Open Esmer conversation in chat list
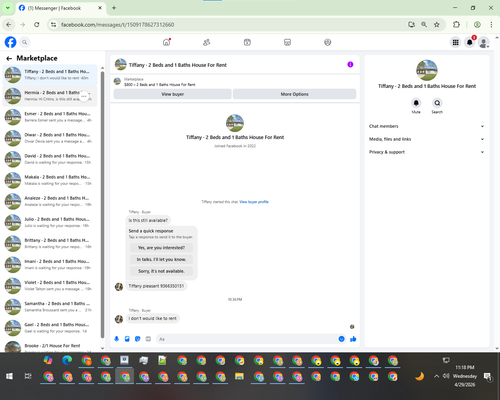Screen dimensions: 500x400 [50, 117]
